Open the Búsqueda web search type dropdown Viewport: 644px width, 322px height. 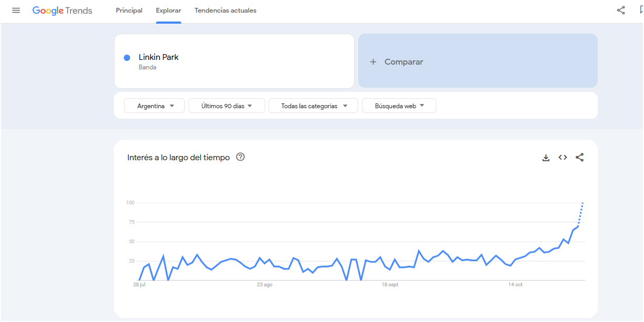[x=399, y=106]
